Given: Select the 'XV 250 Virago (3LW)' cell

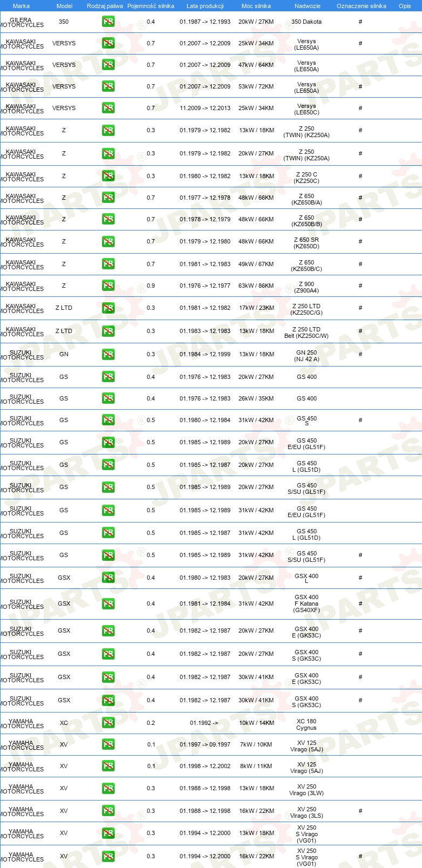Looking at the screenshot, I should (307, 790).
